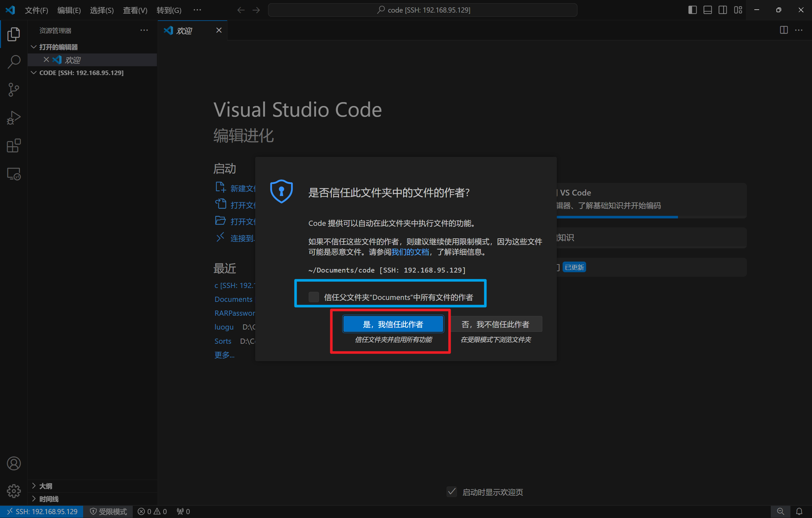Expand the 时间线 timeline section
The height and width of the screenshot is (518, 812).
pos(92,499)
